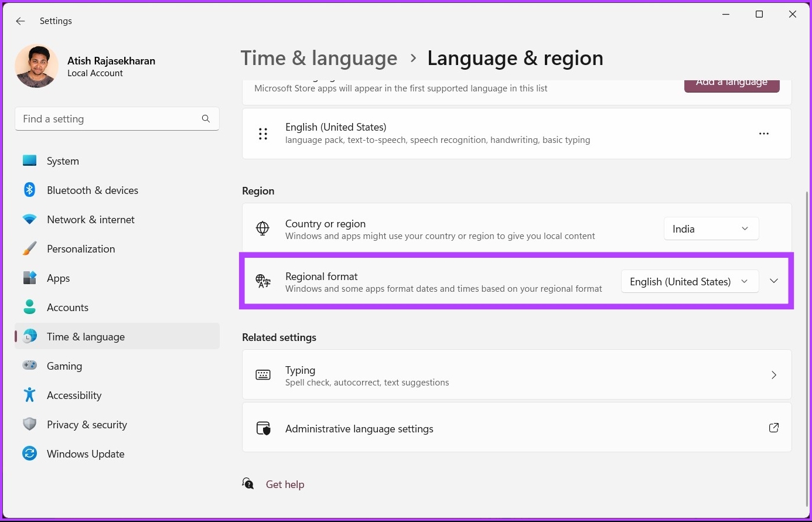This screenshot has height=522, width=812.
Task: Open Privacy & security settings
Action: click(87, 424)
